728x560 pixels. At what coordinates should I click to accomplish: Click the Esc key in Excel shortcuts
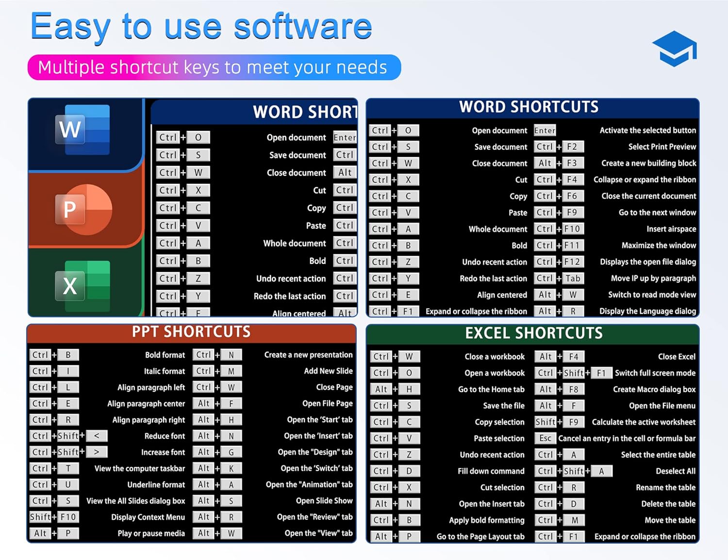point(545,438)
